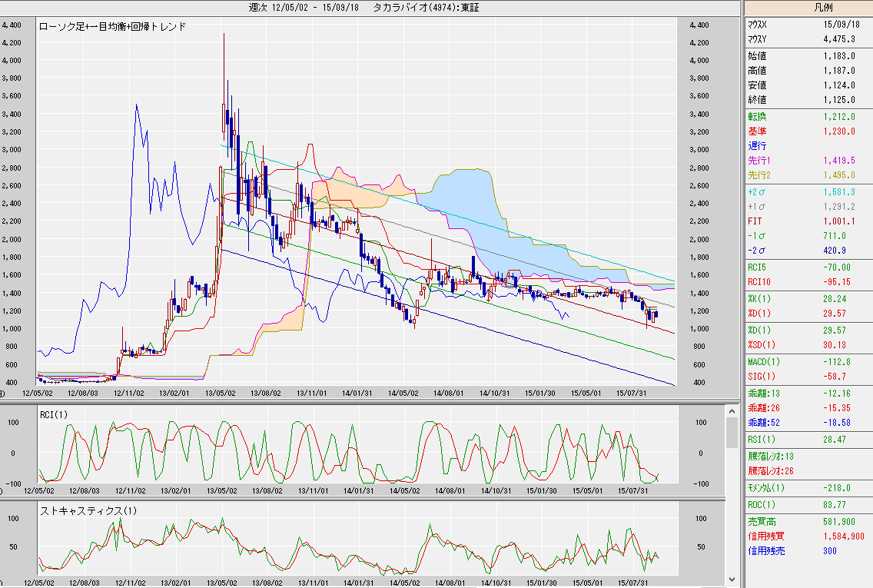Select the RCI(1) sub-chart label

point(55,415)
